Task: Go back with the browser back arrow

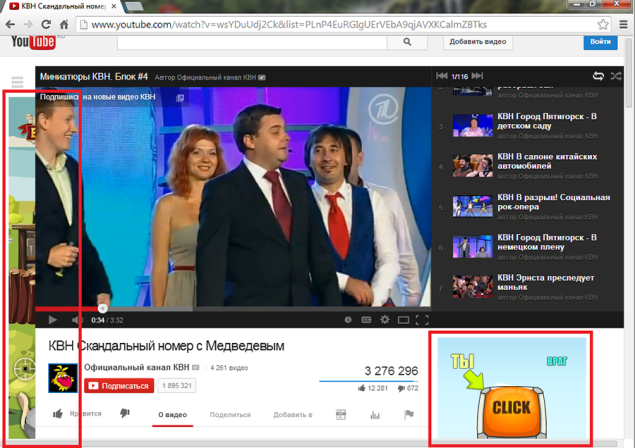Action: pos(10,24)
